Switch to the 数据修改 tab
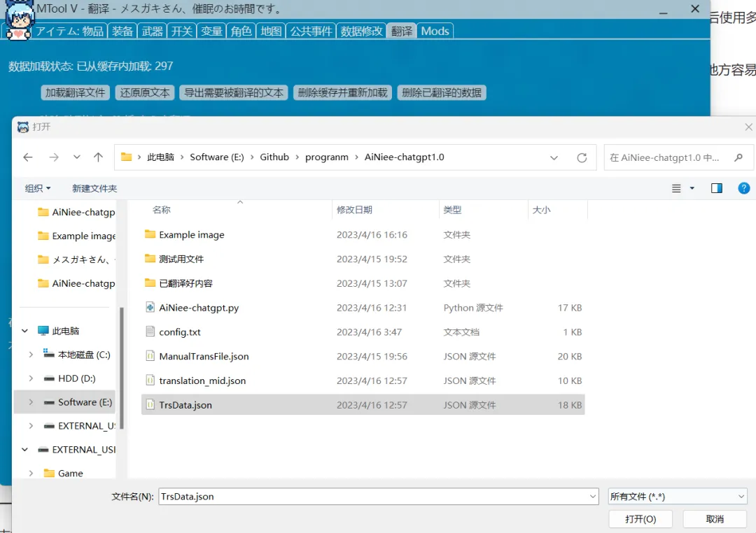 click(361, 31)
